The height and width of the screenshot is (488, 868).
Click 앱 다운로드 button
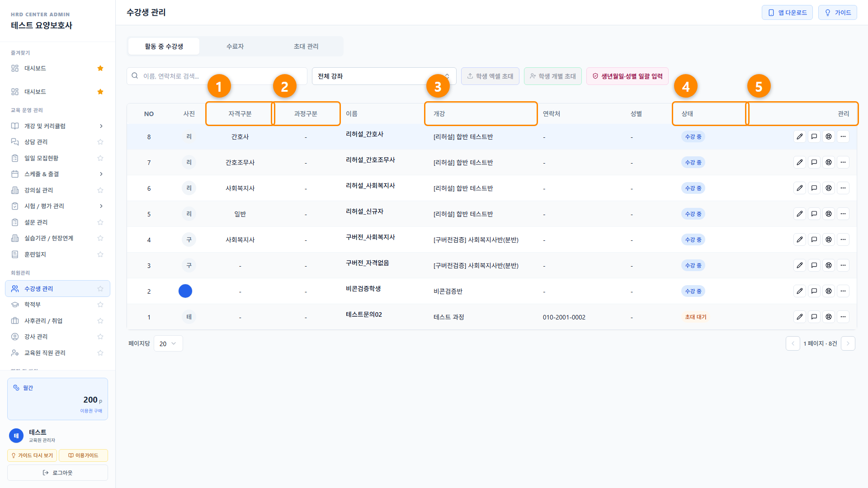point(787,13)
